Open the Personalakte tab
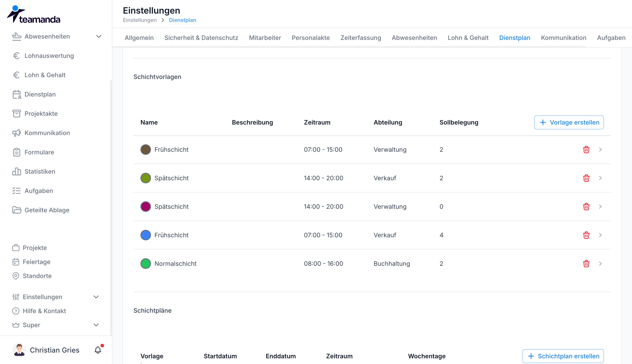632x364 pixels. pos(311,38)
